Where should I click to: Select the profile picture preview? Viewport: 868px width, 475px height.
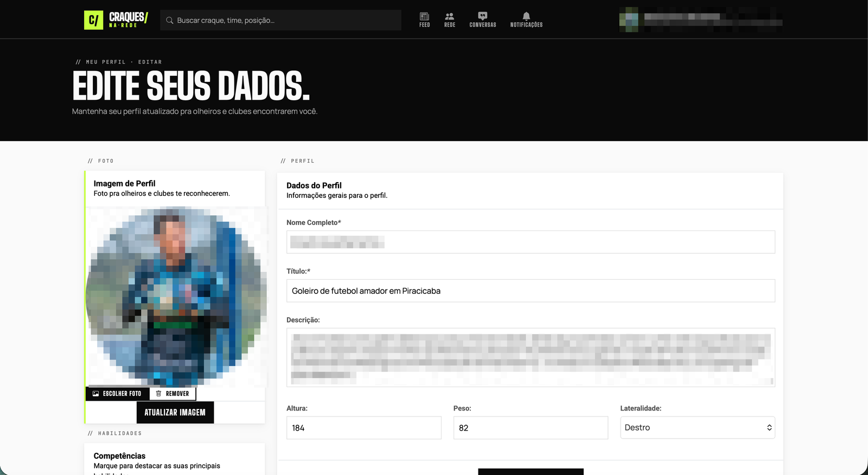pyautogui.click(x=176, y=296)
